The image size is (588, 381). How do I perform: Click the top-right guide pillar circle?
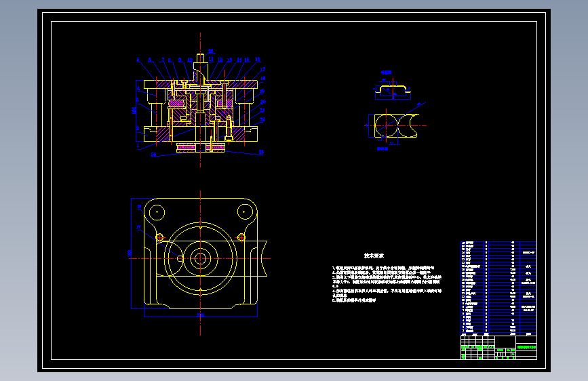tap(245, 212)
